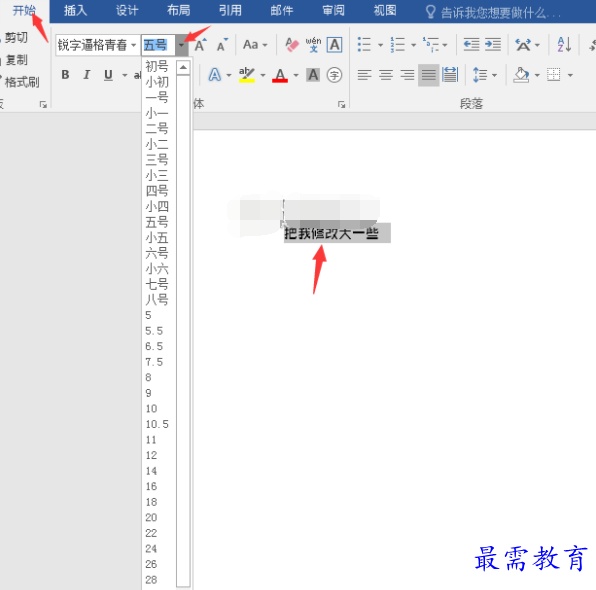Increase font size with Grow Font icon
The width and height of the screenshot is (596, 590).
200,45
